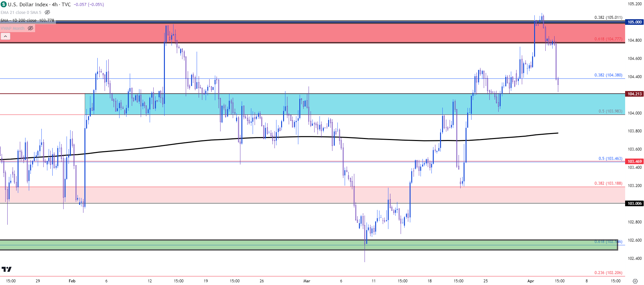
Task: Click the -0.057 (-0.05%) price change value
Action: 89,4
